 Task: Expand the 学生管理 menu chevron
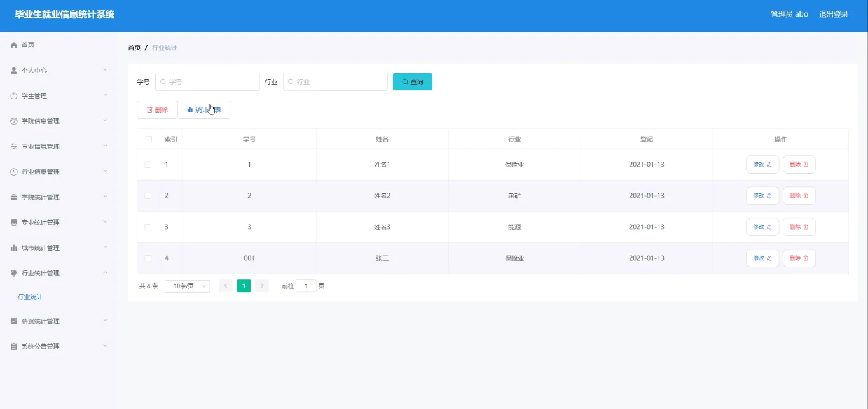[x=106, y=95]
